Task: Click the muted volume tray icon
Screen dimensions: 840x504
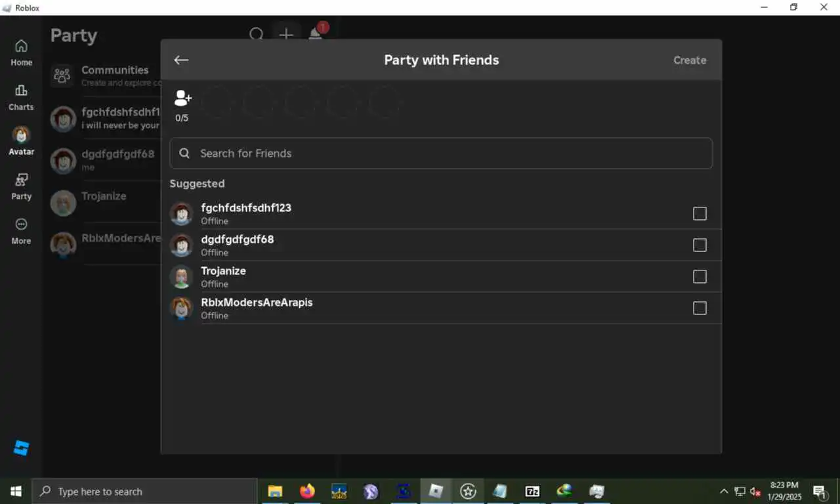Action: pyautogui.click(x=755, y=491)
